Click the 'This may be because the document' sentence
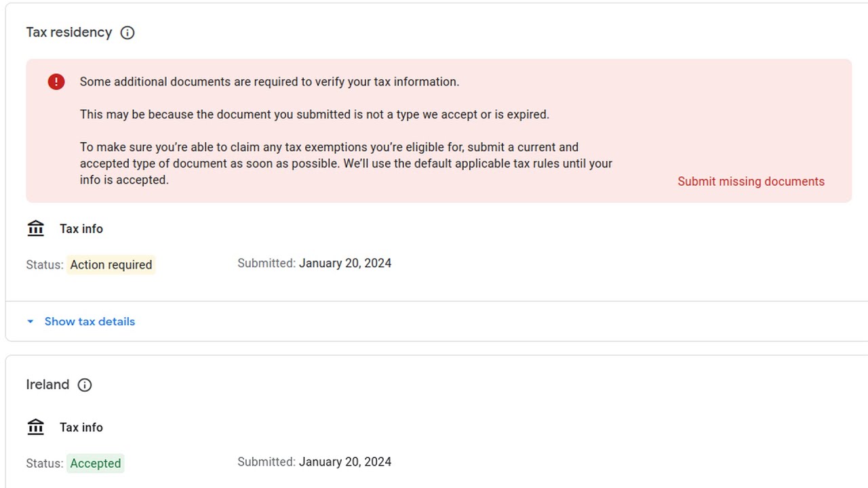Screen dimensions: 868x488 pyautogui.click(x=315, y=115)
